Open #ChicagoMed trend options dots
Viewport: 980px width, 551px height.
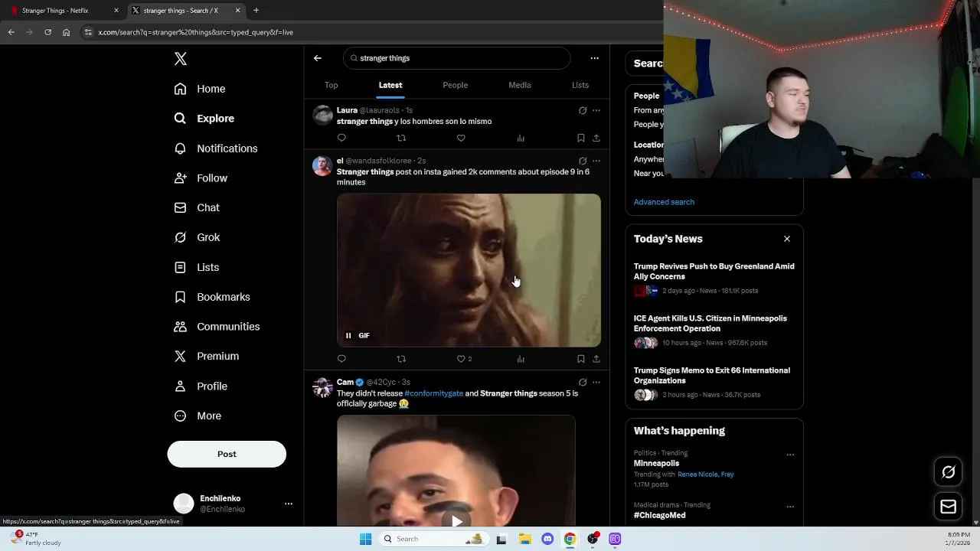[790, 507]
